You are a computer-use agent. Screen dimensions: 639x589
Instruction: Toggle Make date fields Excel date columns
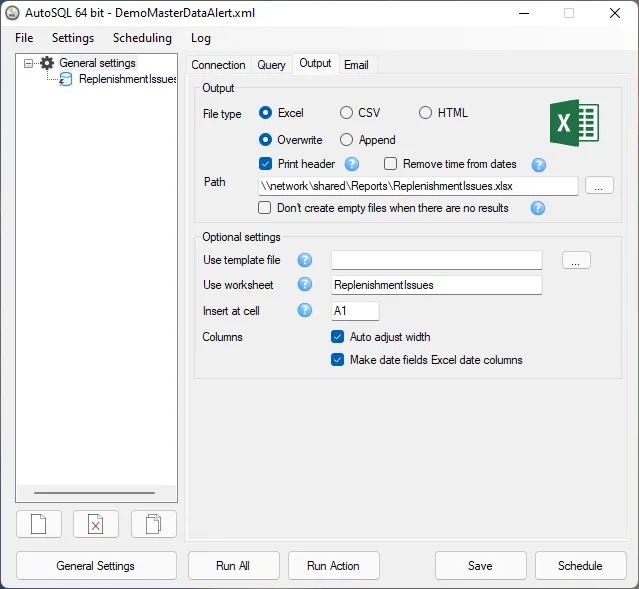(x=337, y=360)
